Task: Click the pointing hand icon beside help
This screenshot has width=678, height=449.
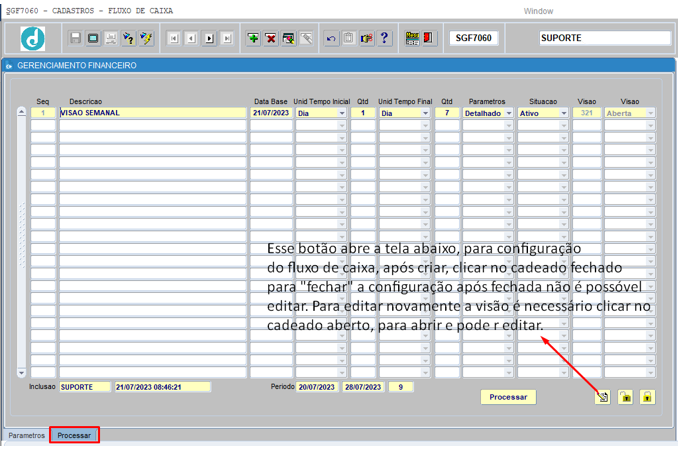Action: pyautogui.click(x=367, y=38)
